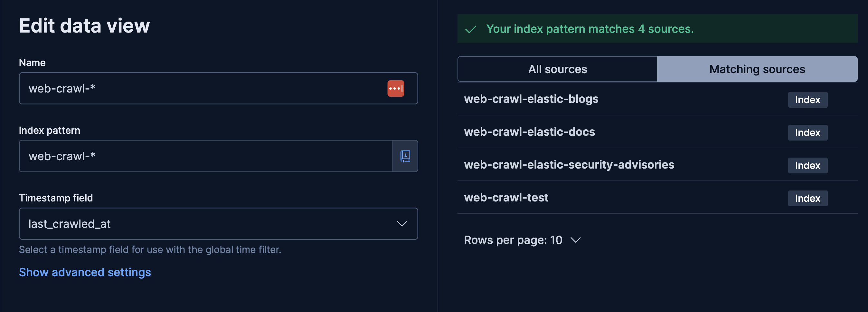Click Index badge beside web-crawl-elastic-docs
The width and height of the screenshot is (868, 312).
(807, 132)
